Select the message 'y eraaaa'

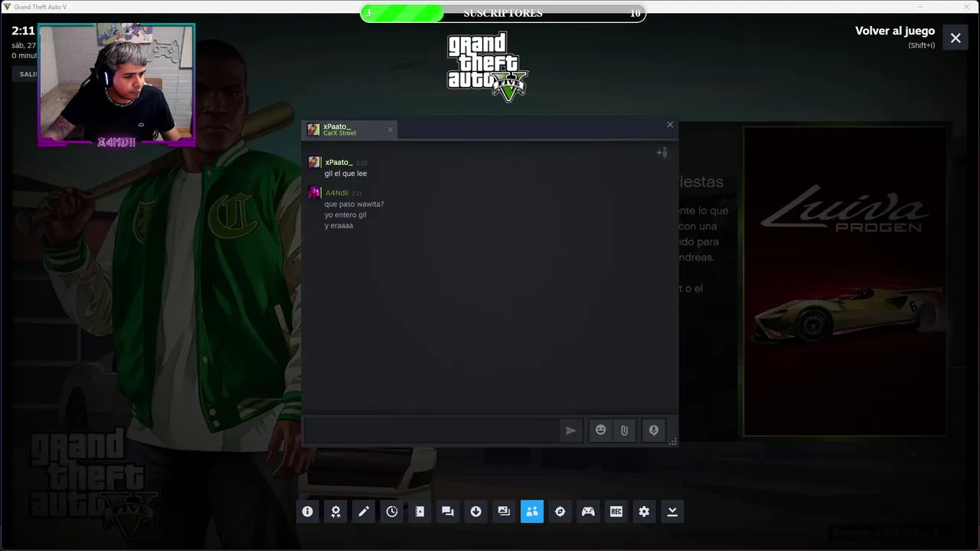[x=338, y=226]
